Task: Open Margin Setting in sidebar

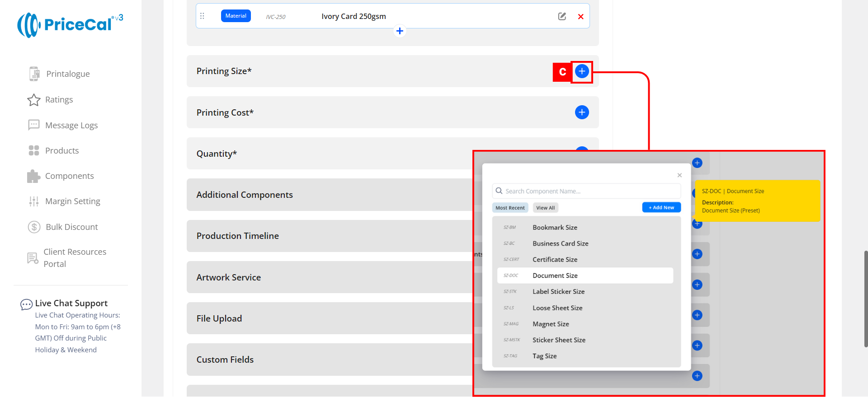Action: [x=72, y=201]
